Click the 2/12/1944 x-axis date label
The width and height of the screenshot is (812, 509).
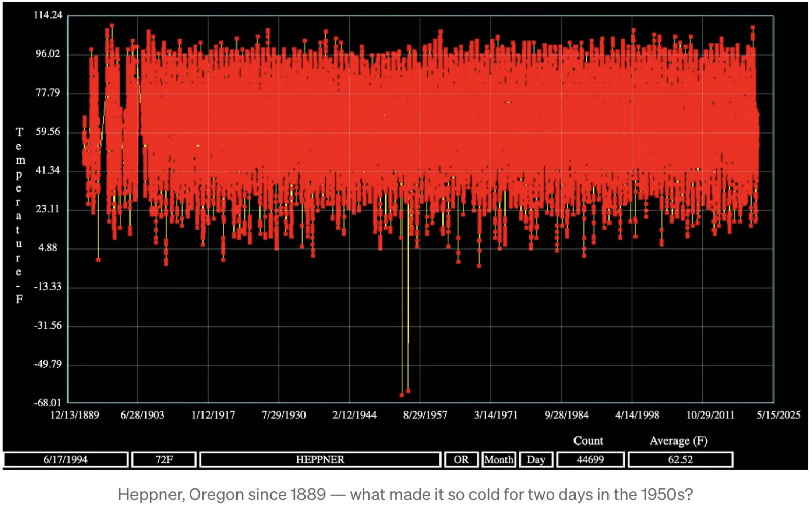355,415
